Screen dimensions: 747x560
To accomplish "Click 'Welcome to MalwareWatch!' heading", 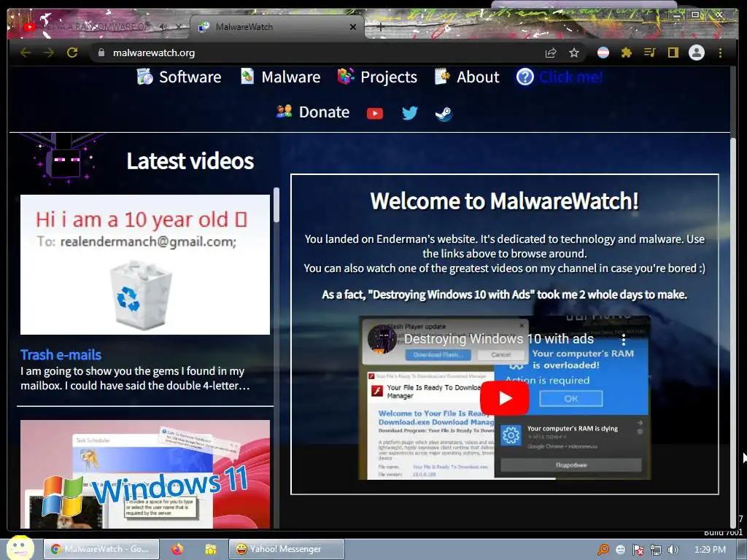I will pos(505,201).
